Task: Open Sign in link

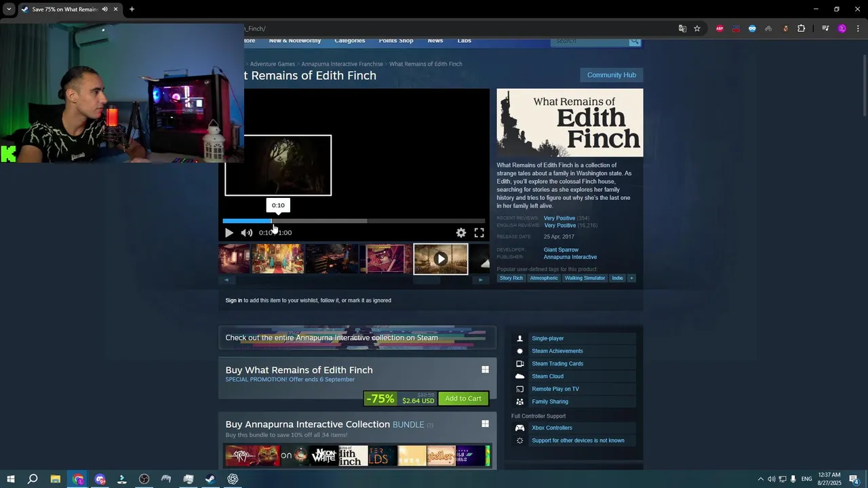Action: point(233,300)
